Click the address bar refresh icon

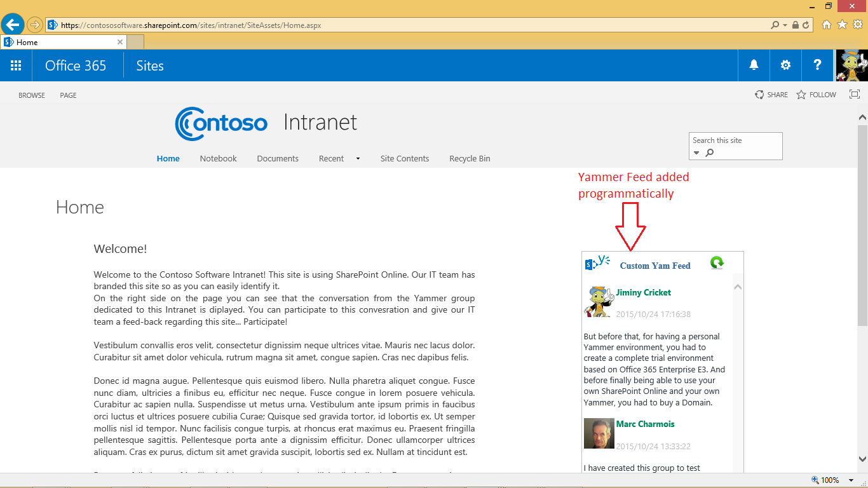pos(806,25)
